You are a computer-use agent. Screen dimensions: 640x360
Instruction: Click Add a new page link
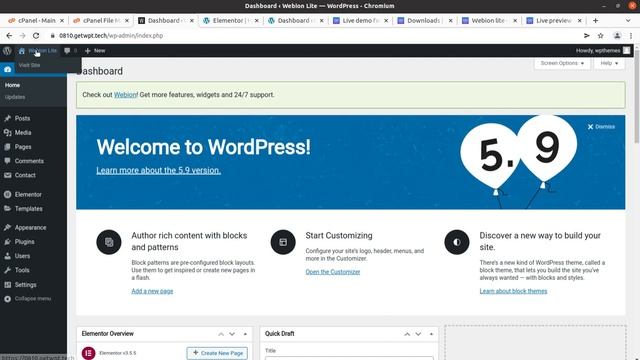[x=152, y=291]
